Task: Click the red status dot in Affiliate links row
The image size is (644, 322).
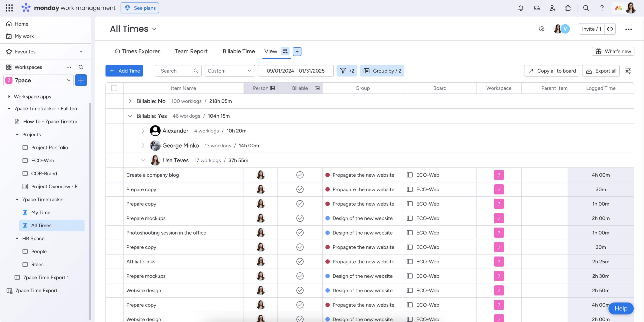Action: coord(327,261)
